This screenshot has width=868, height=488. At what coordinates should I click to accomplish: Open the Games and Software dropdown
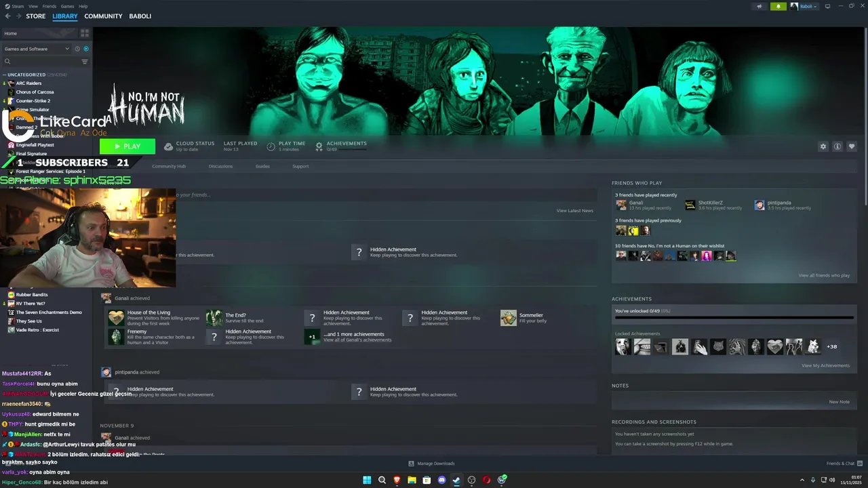pyautogui.click(x=37, y=49)
